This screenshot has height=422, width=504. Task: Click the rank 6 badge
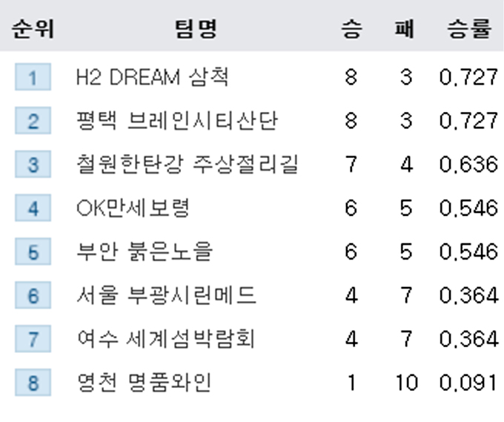click(33, 295)
